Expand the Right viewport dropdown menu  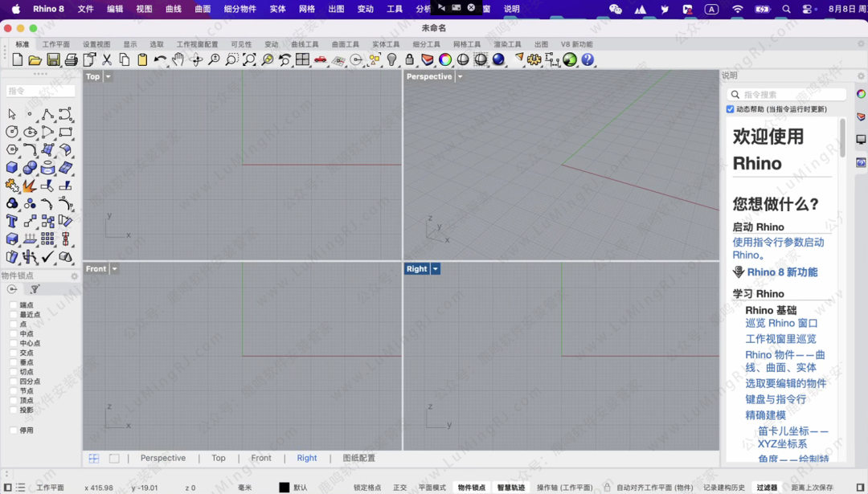click(x=436, y=269)
